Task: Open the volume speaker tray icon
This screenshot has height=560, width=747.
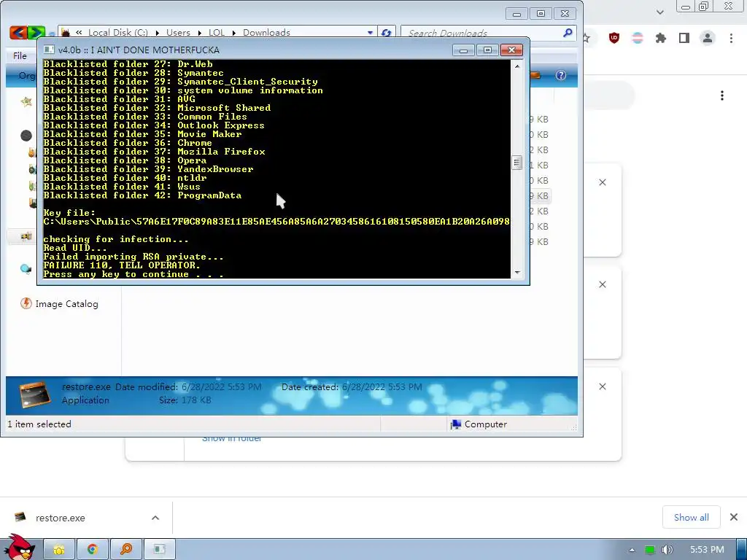Action: tap(667, 550)
